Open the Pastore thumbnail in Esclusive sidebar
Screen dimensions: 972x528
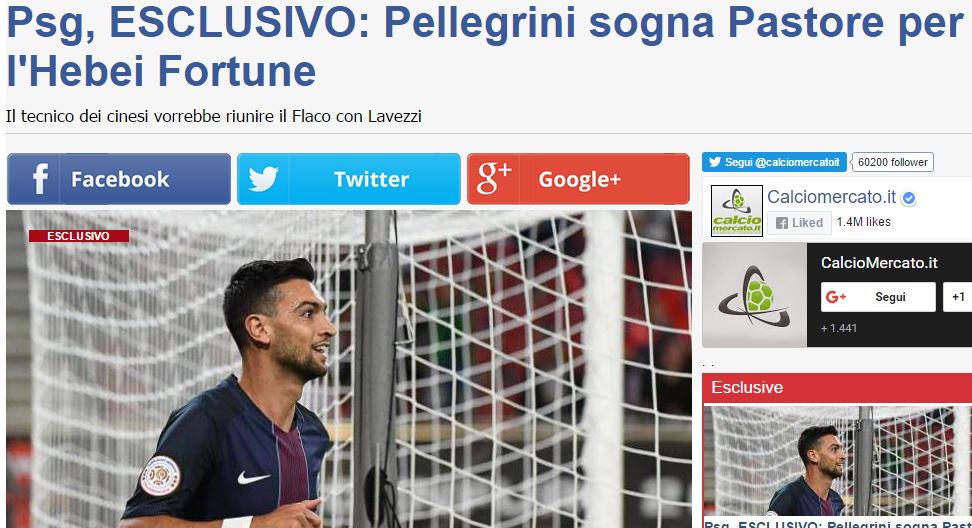pos(837,460)
